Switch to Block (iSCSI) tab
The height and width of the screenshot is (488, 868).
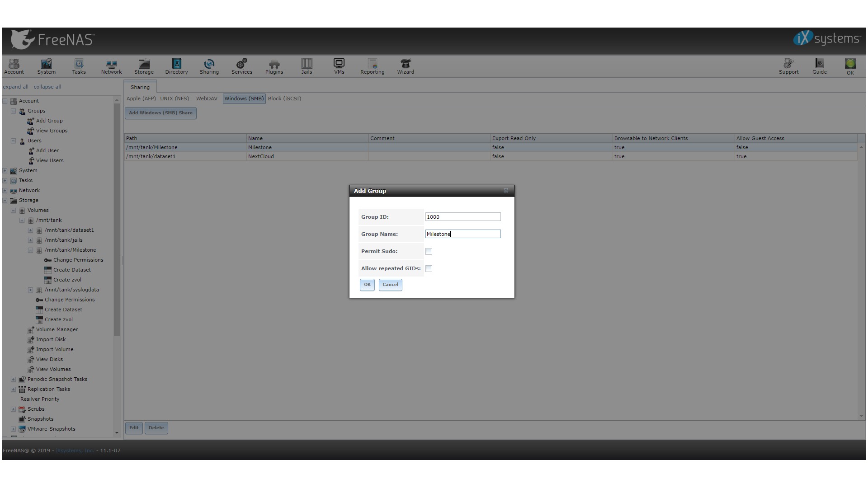tap(284, 99)
